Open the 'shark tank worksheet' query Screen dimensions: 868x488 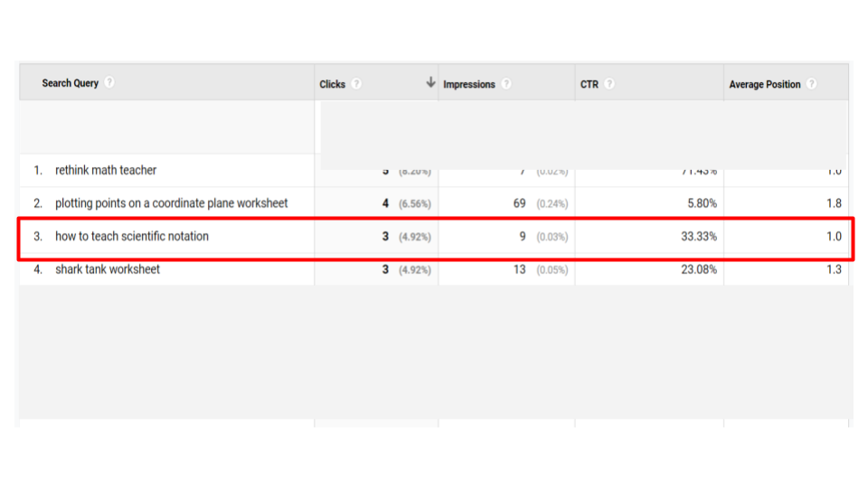pos(108,269)
